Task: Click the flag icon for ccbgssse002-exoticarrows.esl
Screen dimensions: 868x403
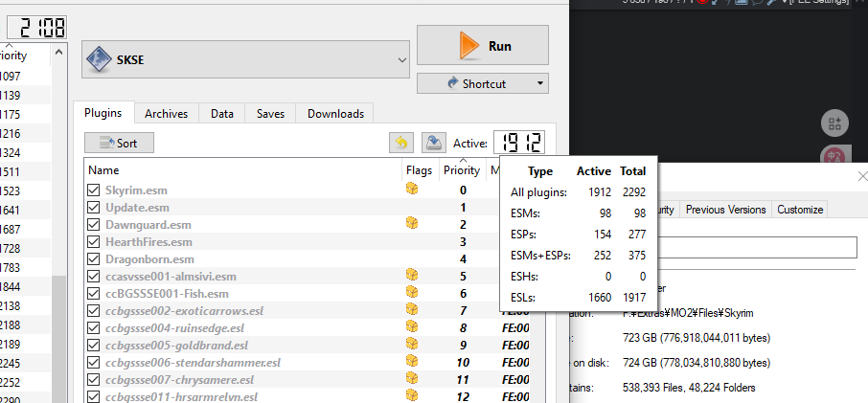Action: coord(411,309)
